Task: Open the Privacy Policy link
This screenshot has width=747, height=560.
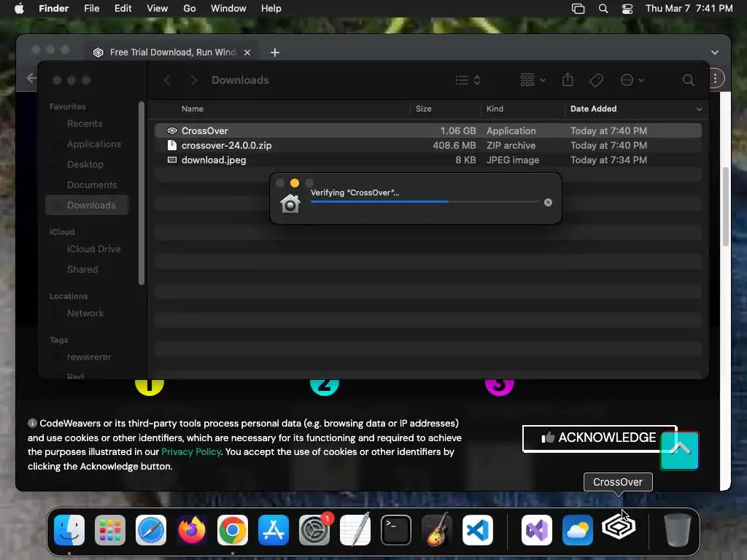Action: (x=191, y=452)
